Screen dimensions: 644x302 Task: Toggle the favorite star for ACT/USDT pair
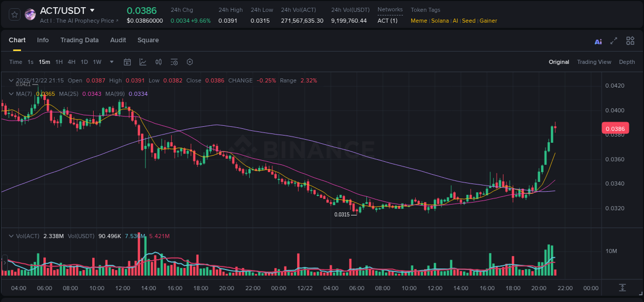[x=14, y=14]
